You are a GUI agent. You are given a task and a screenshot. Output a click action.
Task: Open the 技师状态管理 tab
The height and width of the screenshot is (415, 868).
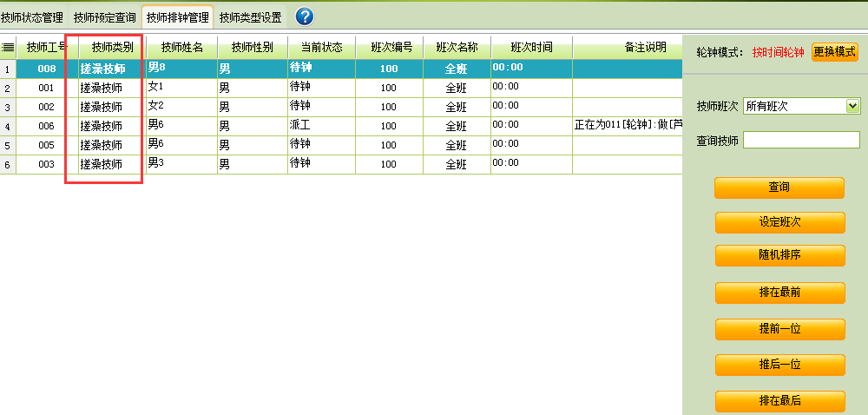[x=32, y=17]
